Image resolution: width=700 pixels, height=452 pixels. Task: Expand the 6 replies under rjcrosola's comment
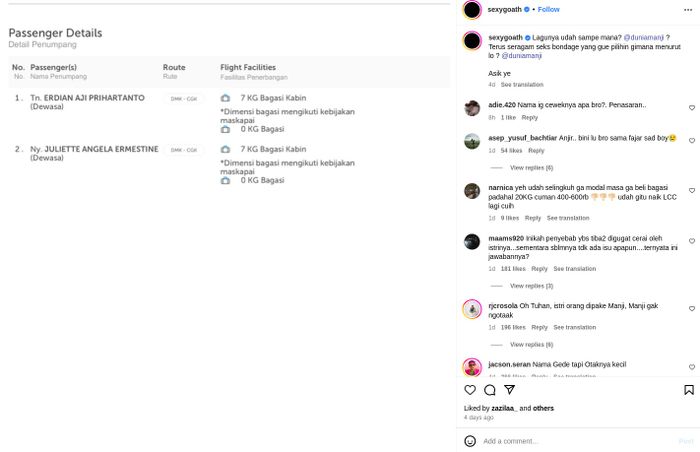click(x=531, y=345)
